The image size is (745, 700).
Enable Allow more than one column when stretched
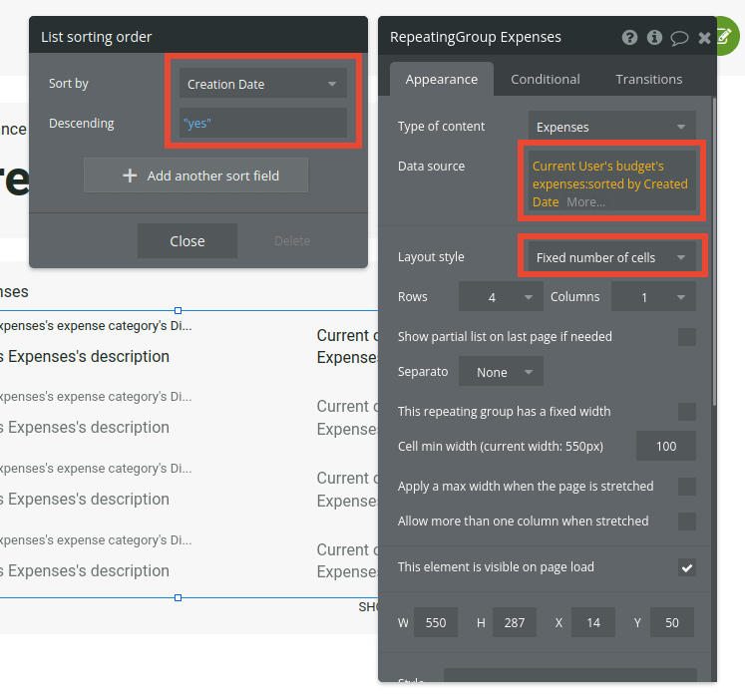[686, 522]
